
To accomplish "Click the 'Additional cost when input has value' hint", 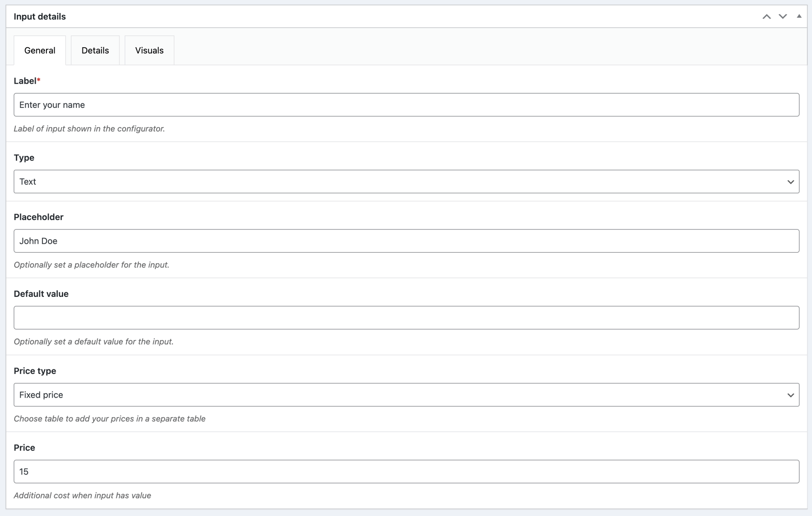I will tap(82, 495).
